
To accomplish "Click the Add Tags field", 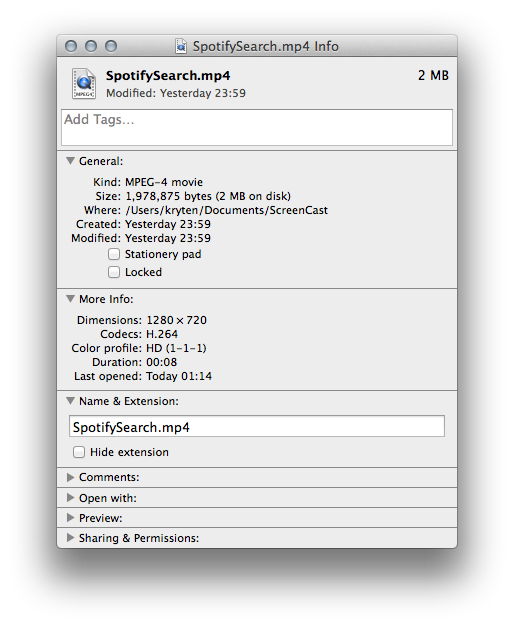I will tap(257, 128).
